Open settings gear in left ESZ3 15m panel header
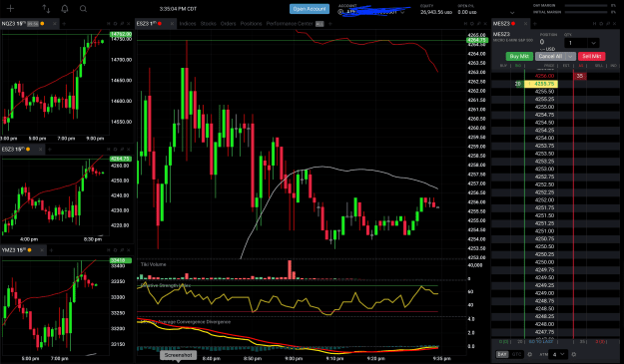 click(115, 150)
